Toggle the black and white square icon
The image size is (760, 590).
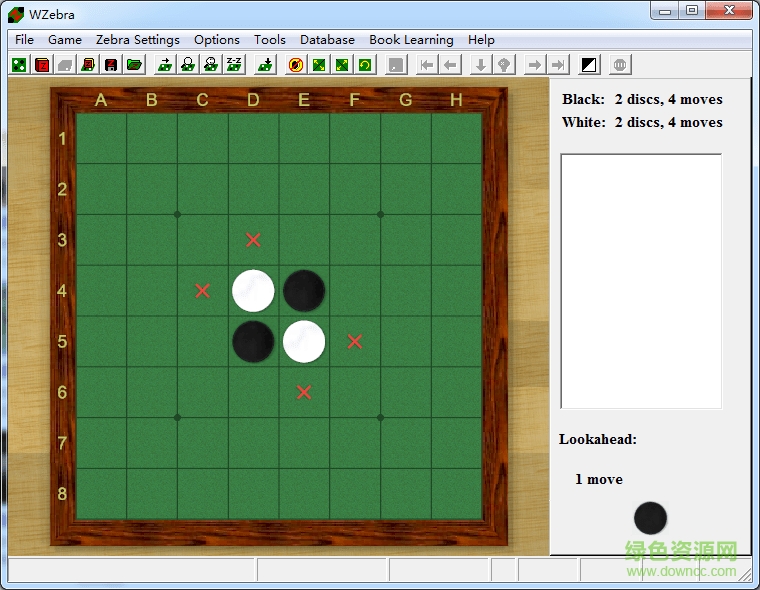[x=590, y=65]
